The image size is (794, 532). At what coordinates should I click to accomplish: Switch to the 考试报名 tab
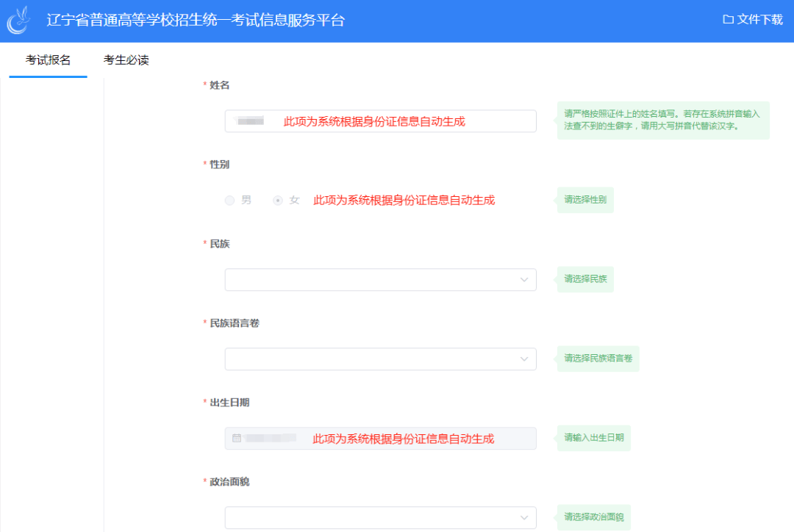coord(49,60)
